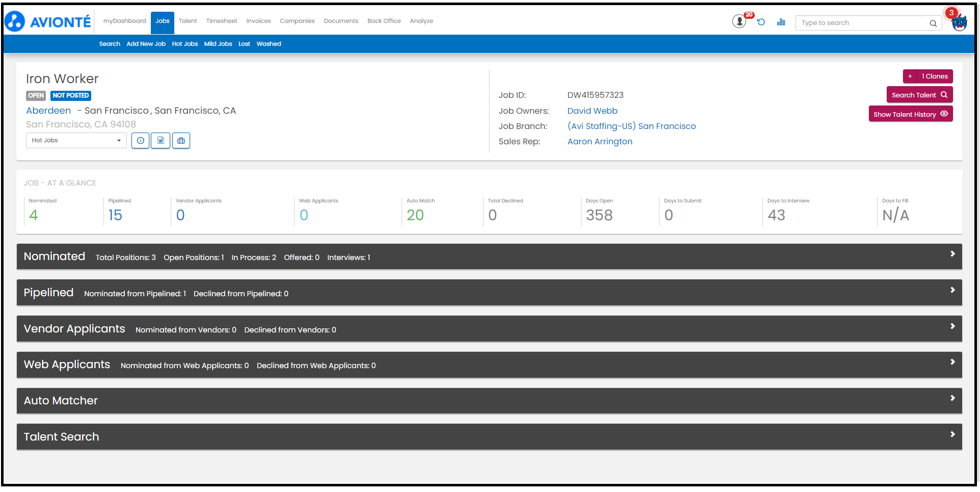Click the Nominated count 4
980x492 pixels.
[34, 215]
